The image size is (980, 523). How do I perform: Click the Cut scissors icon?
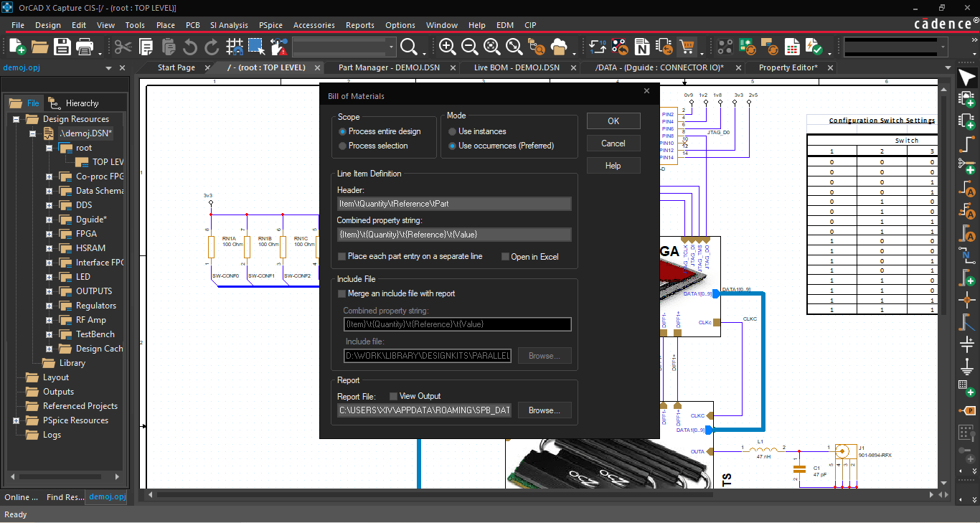pos(123,47)
